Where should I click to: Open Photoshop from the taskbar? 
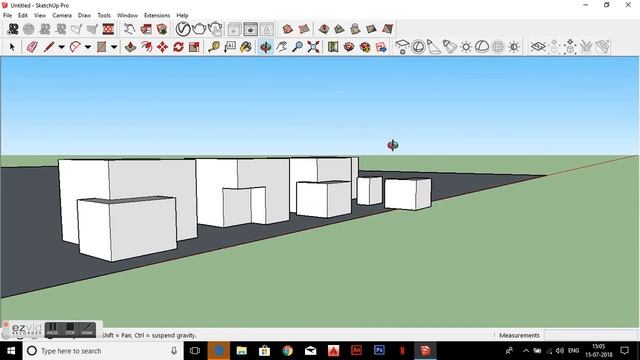point(379,351)
